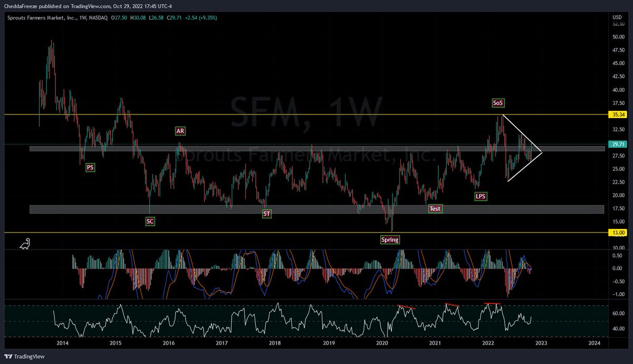
Task: Click the -1.00 MACD axis label
Action: click(619, 294)
